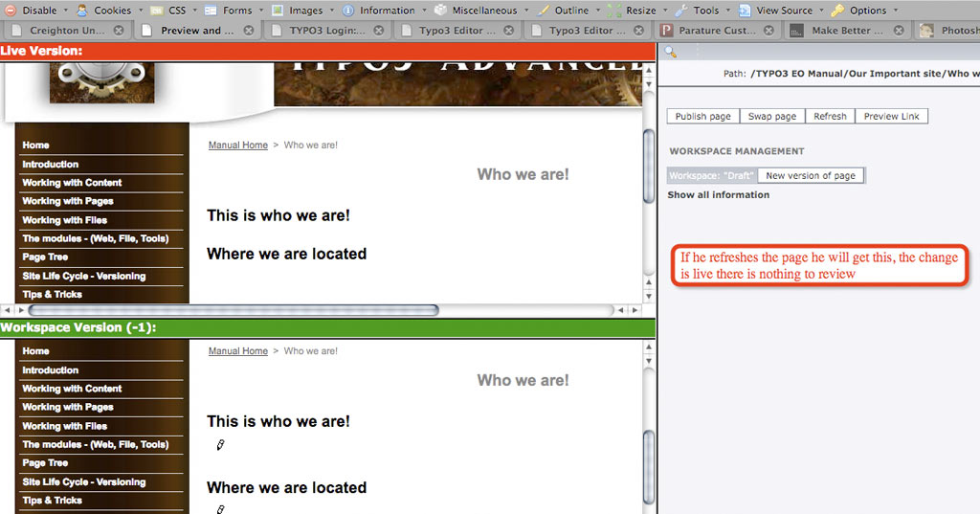Click the magnifier icon above the Path line
Image resolution: width=980 pixels, height=514 pixels.
pyautogui.click(x=670, y=52)
